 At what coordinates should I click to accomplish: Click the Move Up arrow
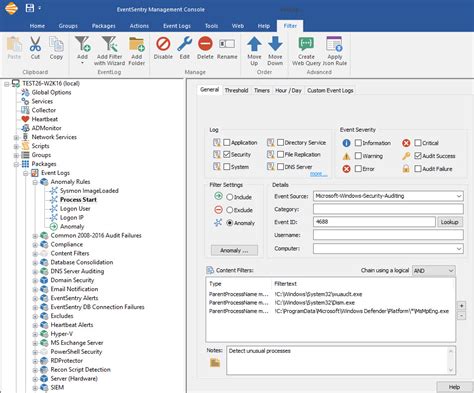254,44
